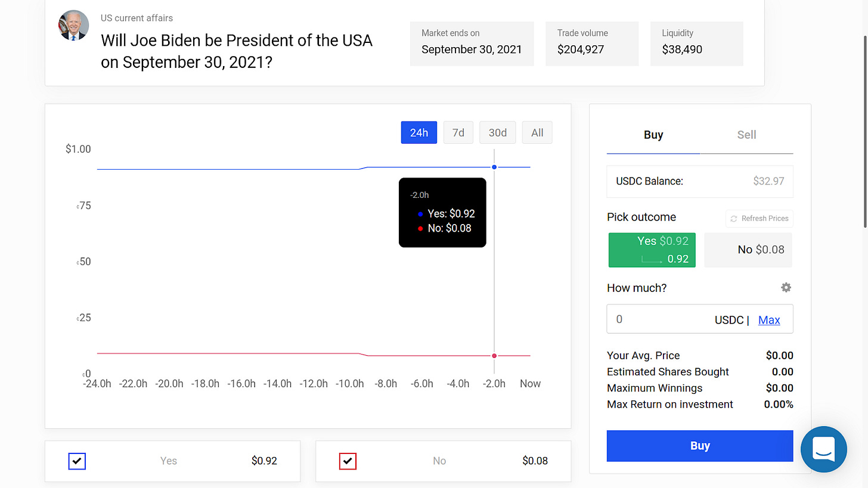
Task: Pick the No $0.08 outcome
Action: [748, 250]
